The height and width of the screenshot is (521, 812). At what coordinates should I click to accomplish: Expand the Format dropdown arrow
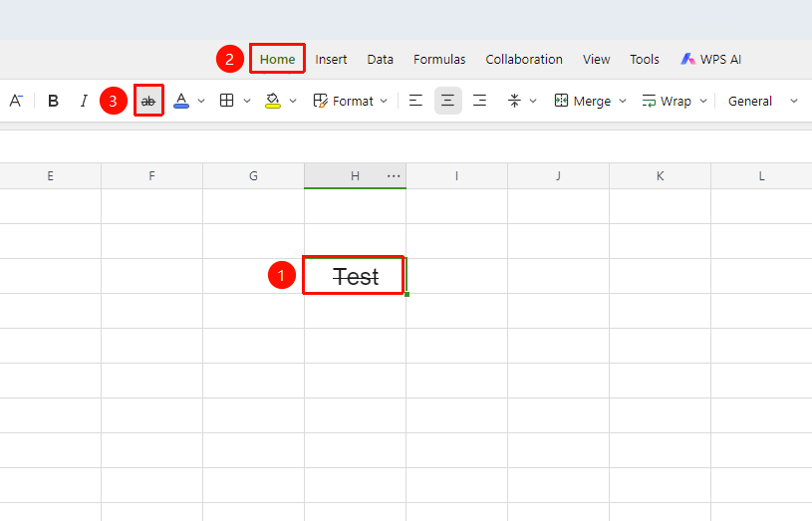click(x=384, y=101)
